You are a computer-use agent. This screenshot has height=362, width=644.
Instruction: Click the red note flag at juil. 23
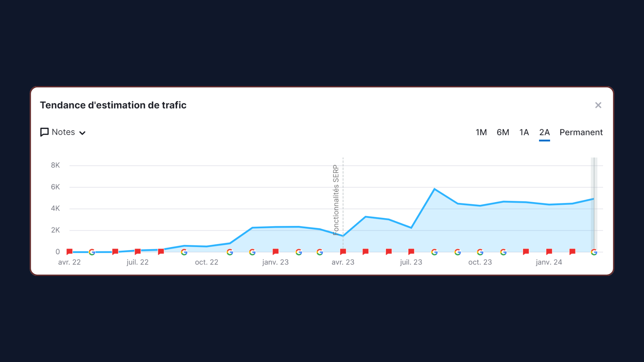pyautogui.click(x=411, y=252)
